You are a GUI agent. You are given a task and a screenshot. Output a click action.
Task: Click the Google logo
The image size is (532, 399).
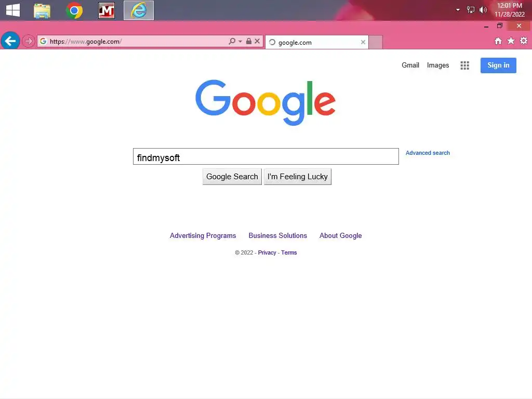(x=265, y=102)
